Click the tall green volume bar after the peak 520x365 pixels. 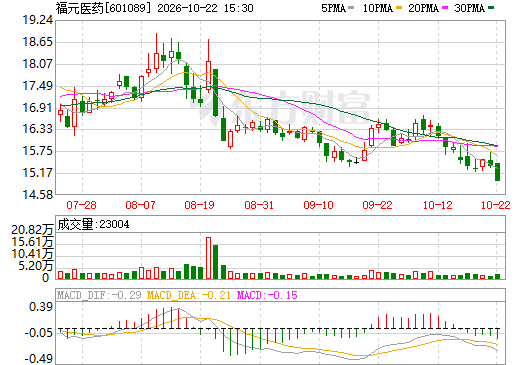tap(216, 262)
